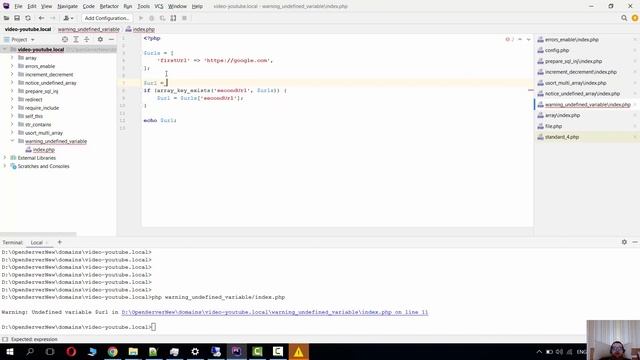
Task: Click the Debug bug toolbar icon
Action: coord(151,18)
